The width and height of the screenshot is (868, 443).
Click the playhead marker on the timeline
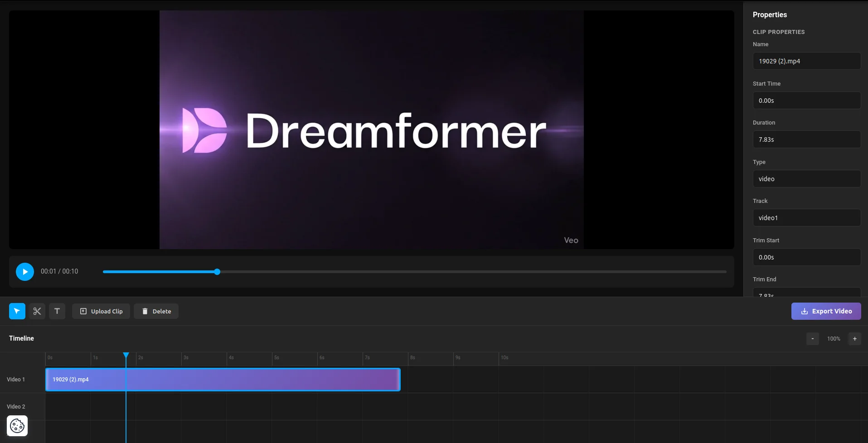(126, 356)
